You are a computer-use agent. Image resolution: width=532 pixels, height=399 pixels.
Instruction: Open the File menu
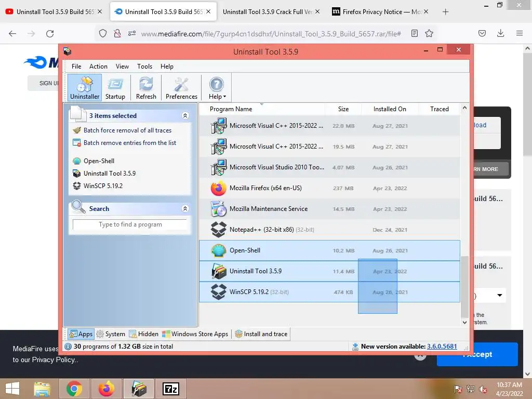click(76, 66)
